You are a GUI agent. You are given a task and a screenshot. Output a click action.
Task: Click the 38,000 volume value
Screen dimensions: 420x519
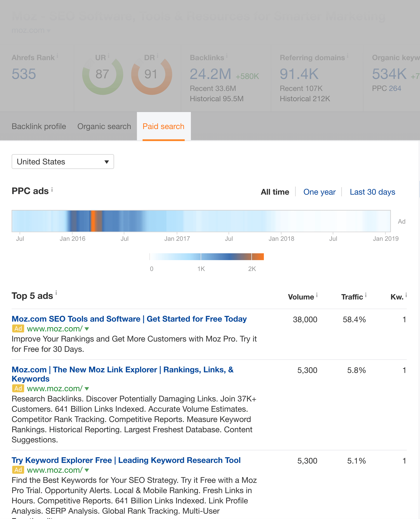tap(305, 319)
